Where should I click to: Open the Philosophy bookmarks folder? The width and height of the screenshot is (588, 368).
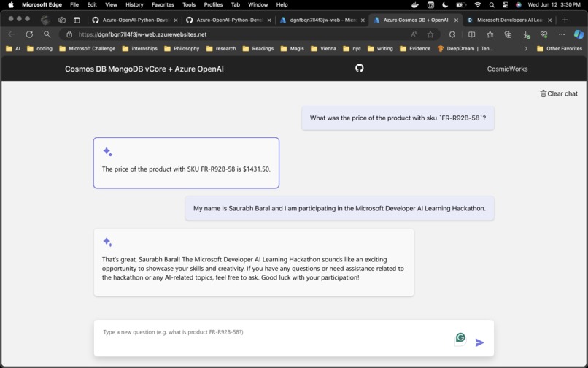coord(182,48)
